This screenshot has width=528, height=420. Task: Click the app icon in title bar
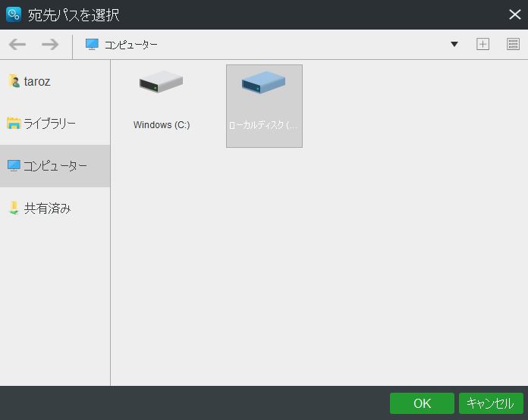pyautogui.click(x=14, y=14)
